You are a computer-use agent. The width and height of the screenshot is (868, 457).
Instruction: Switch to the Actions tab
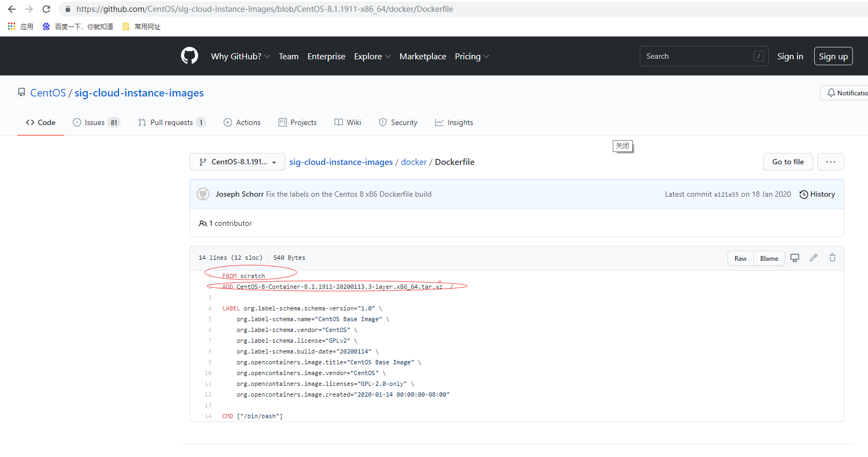tap(242, 122)
